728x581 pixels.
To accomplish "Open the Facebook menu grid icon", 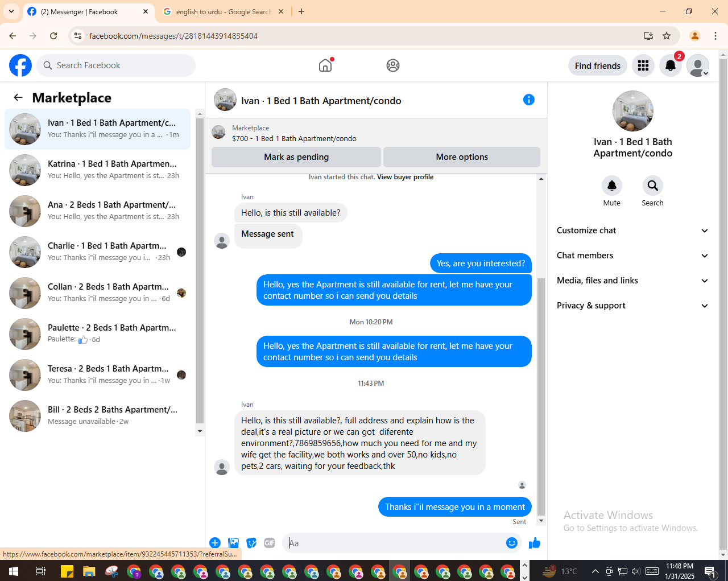I will [x=643, y=65].
